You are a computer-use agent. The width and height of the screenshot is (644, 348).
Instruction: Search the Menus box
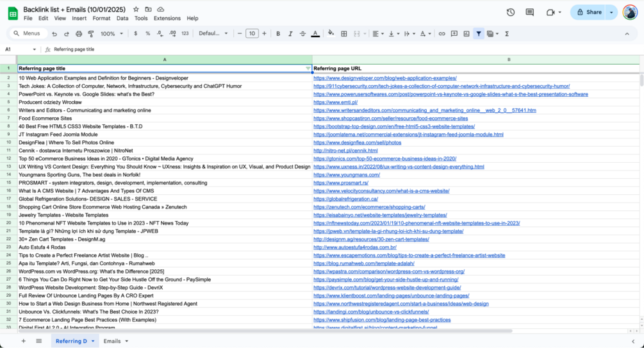[28, 34]
